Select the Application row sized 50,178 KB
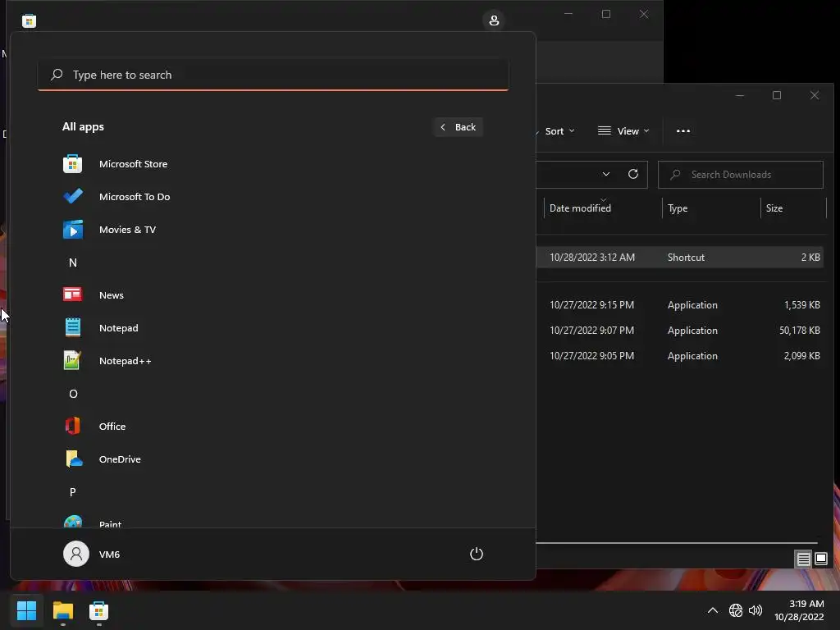 680,331
